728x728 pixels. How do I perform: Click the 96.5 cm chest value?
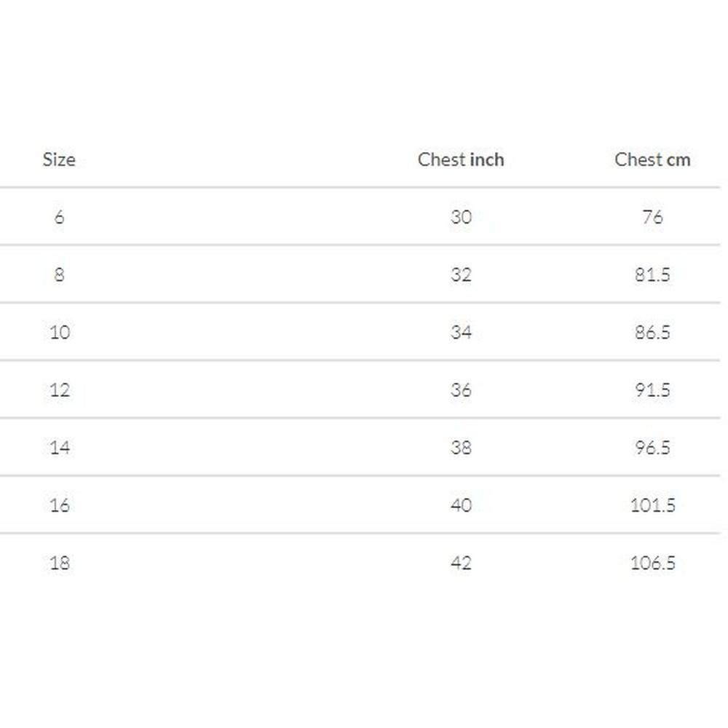652,447
